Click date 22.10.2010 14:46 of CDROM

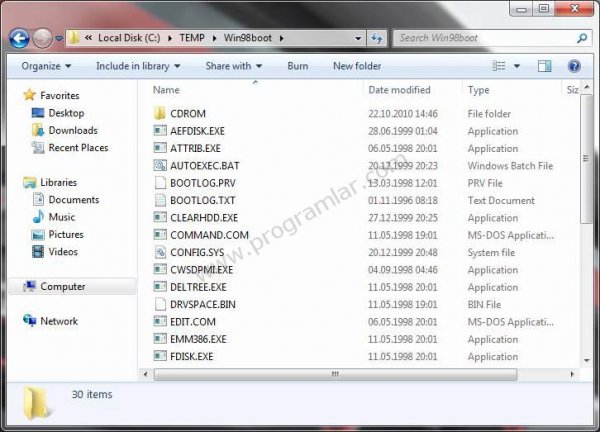[403, 114]
